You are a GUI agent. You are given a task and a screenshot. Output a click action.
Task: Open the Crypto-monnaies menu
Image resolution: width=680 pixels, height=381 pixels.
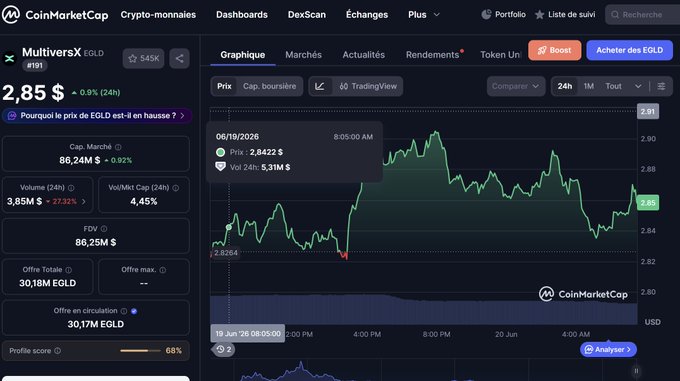pyautogui.click(x=158, y=15)
